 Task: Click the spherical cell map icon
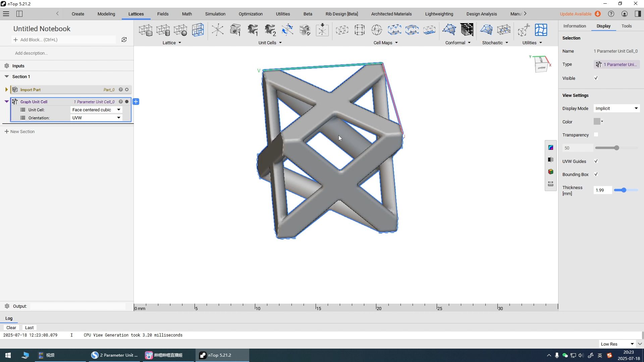click(x=377, y=30)
